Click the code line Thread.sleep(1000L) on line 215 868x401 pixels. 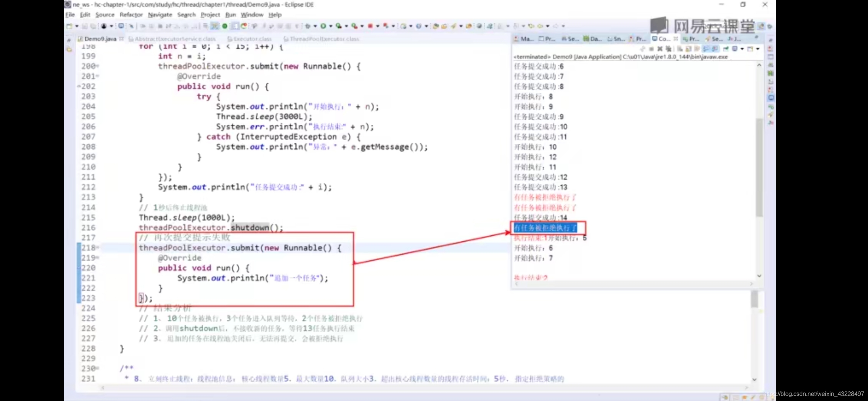pyautogui.click(x=187, y=217)
